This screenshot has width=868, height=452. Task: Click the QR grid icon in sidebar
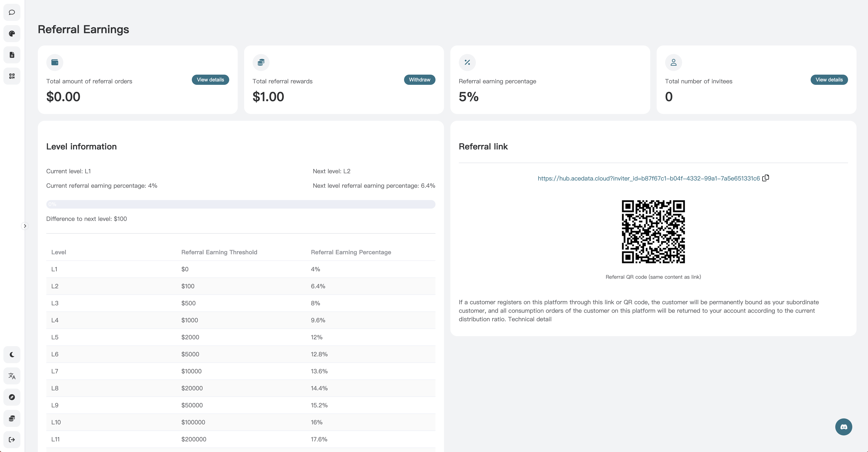click(12, 76)
